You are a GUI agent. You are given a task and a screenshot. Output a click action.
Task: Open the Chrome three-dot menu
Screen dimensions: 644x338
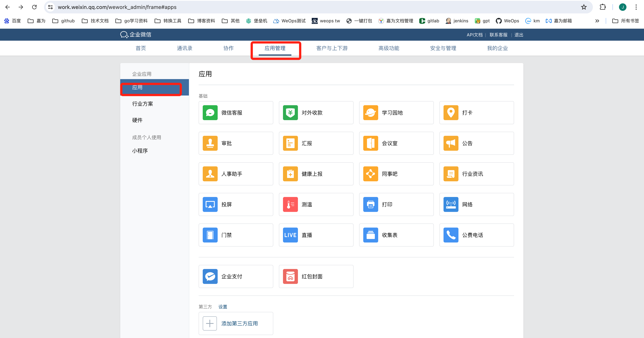coord(636,7)
